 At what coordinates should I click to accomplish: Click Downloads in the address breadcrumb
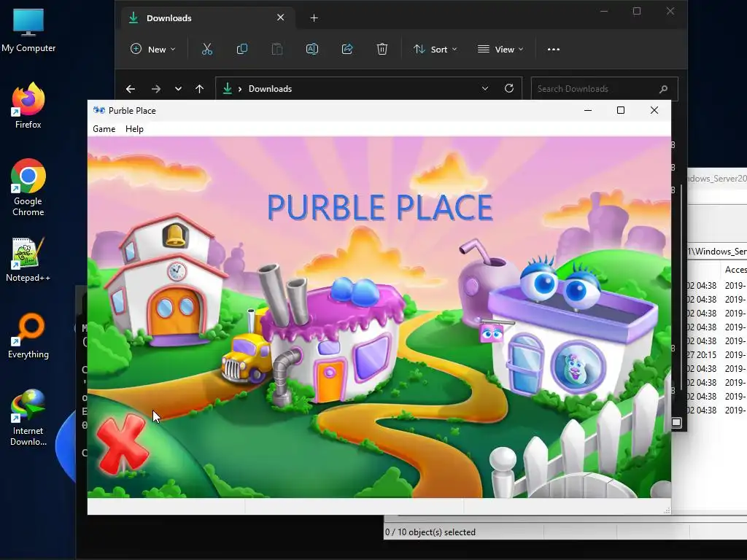coord(270,89)
